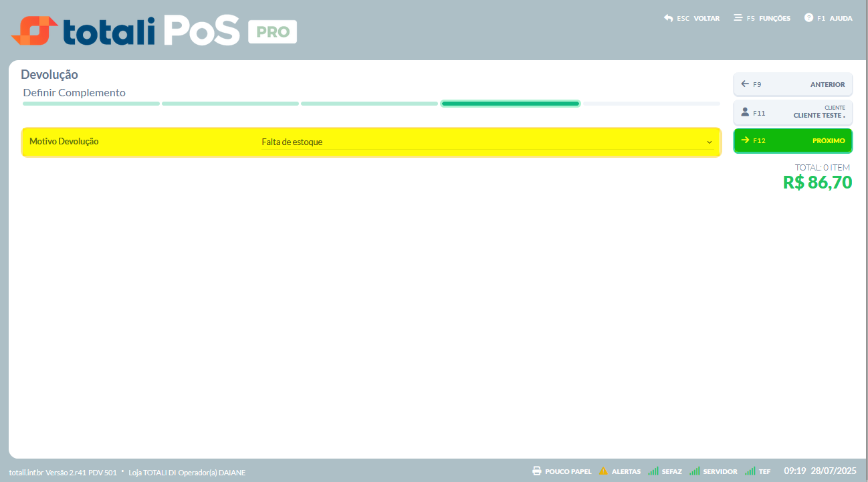The height and width of the screenshot is (482, 868).
Task: Click the Servidor signal bars icon
Action: click(x=695, y=471)
